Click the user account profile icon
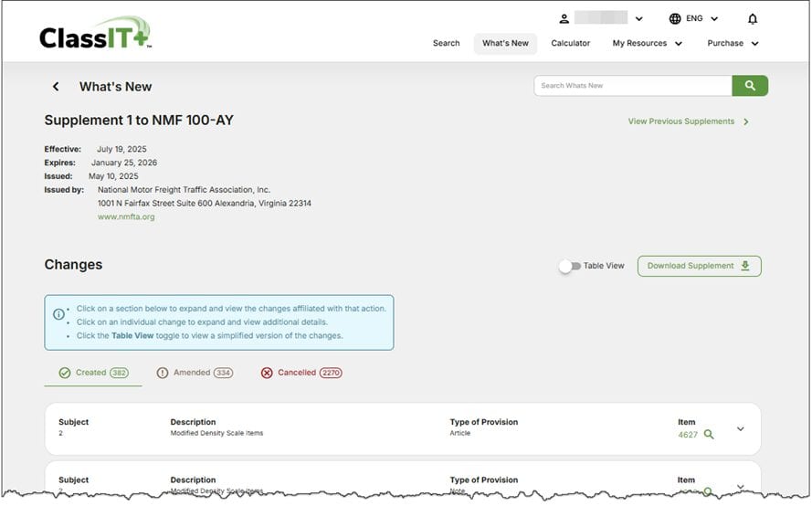 (564, 18)
